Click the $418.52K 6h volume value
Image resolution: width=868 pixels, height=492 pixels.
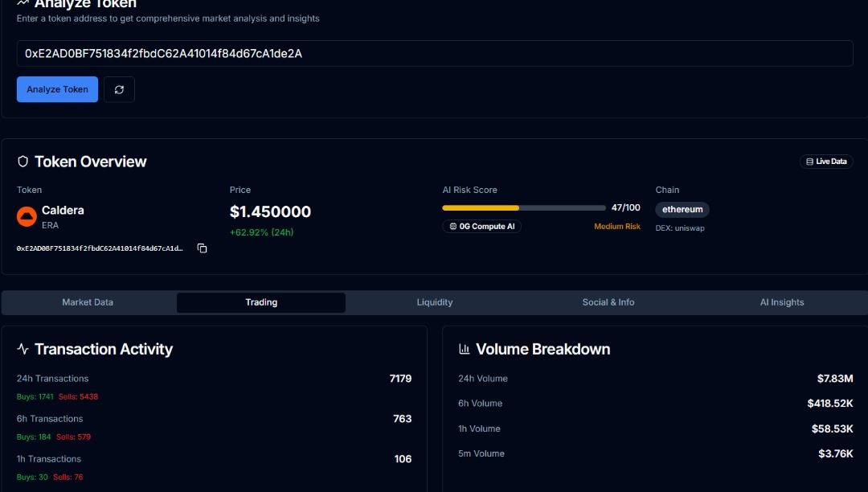(829, 404)
